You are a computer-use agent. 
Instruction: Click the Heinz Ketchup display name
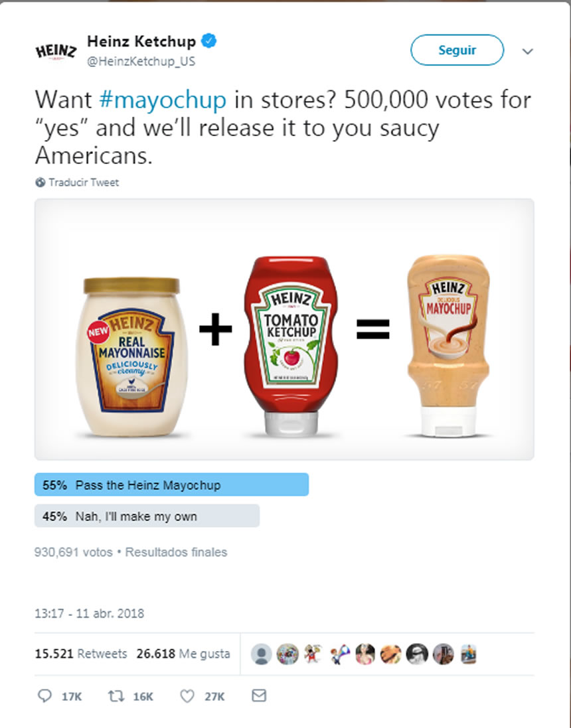[x=141, y=42]
